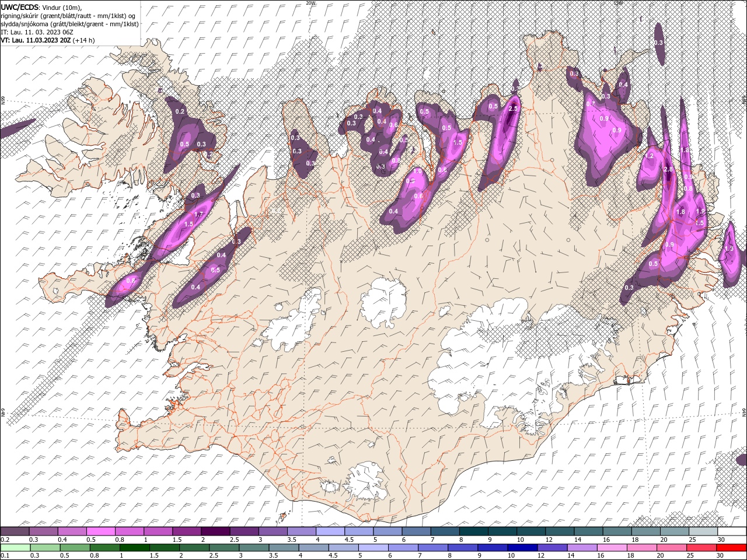Click the 1.2 snowfall value on the map
Viewport: 747px width, 560px height.
click(650, 156)
